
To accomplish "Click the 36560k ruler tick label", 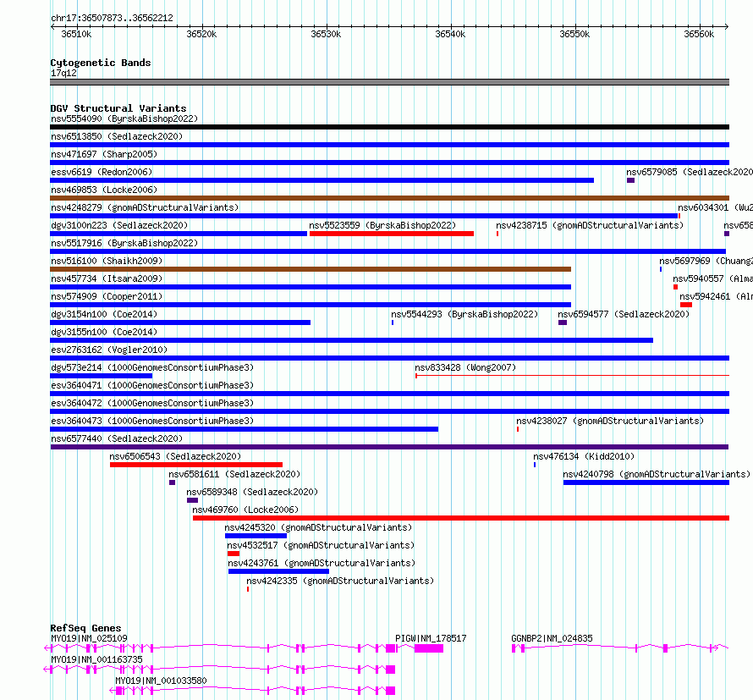I will [699, 34].
